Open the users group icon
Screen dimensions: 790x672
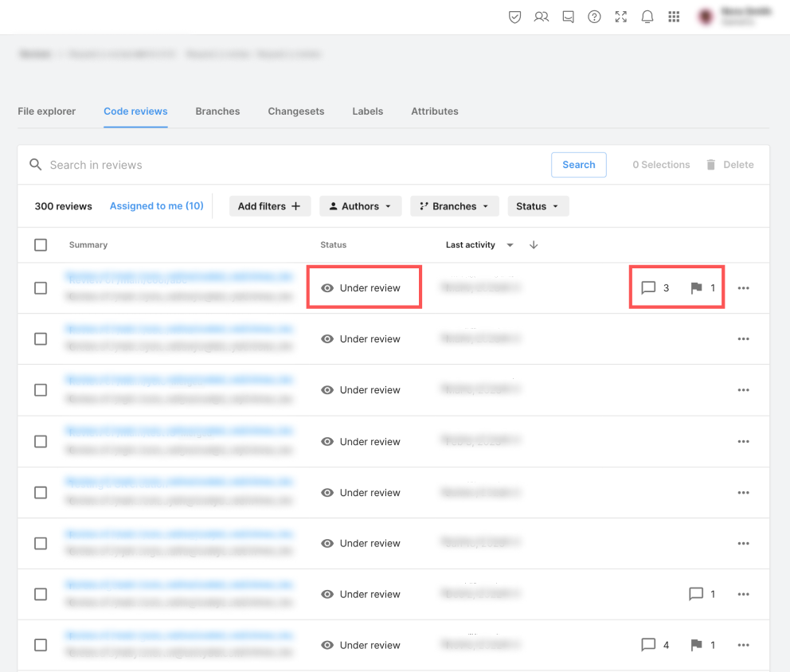(542, 17)
